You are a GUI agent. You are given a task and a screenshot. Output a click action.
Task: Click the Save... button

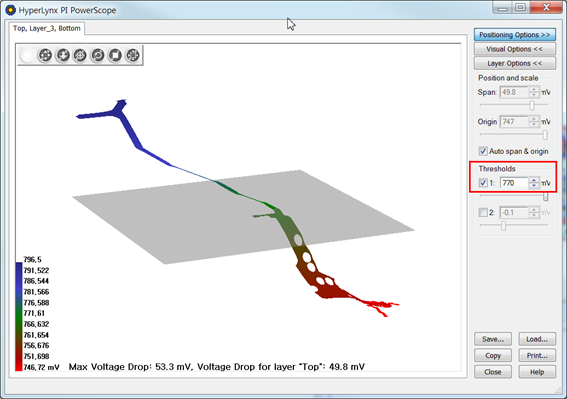pos(493,339)
